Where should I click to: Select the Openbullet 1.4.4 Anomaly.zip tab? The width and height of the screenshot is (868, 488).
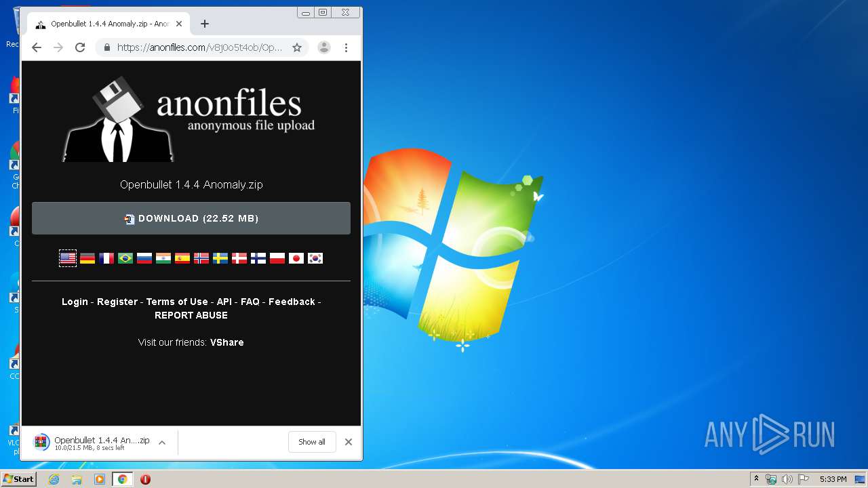pos(108,24)
